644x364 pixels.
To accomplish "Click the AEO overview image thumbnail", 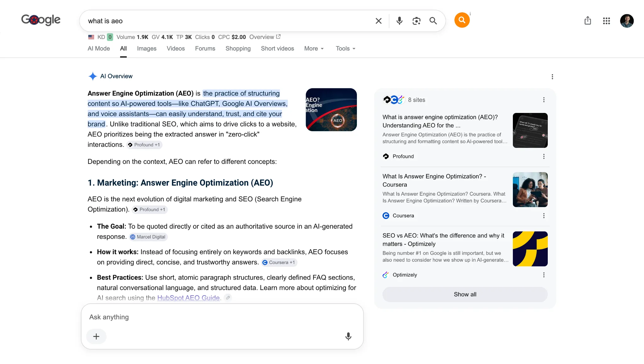I will (331, 109).
